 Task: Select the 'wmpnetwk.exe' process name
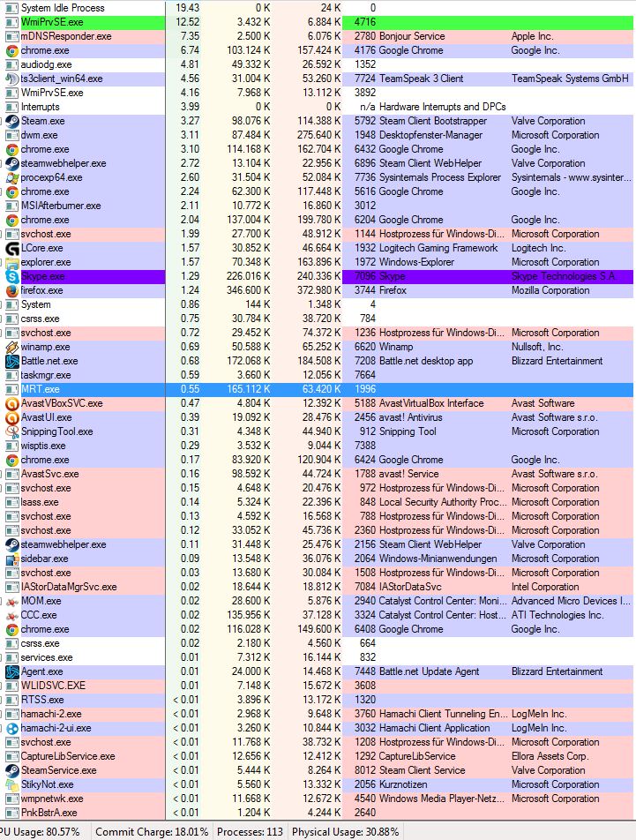point(52,799)
